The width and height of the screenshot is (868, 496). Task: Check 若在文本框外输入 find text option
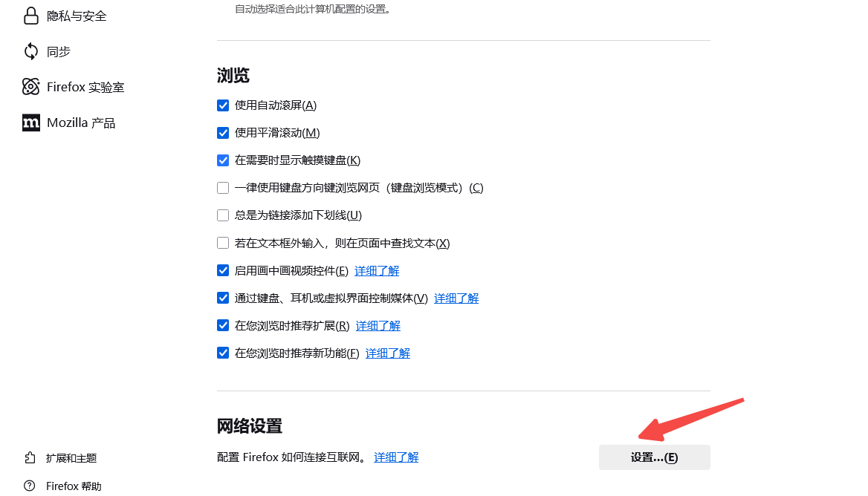click(223, 243)
